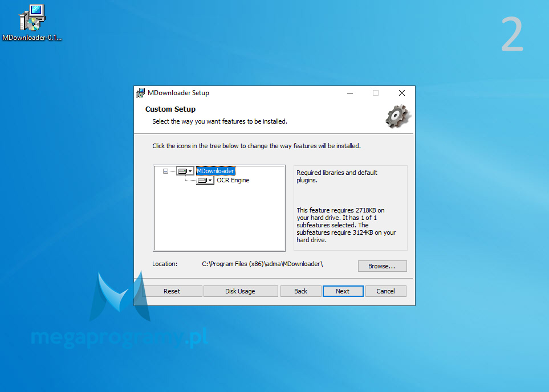
Task: Open the MDownloader installer desktop icon
Action: [x=32, y=23]
